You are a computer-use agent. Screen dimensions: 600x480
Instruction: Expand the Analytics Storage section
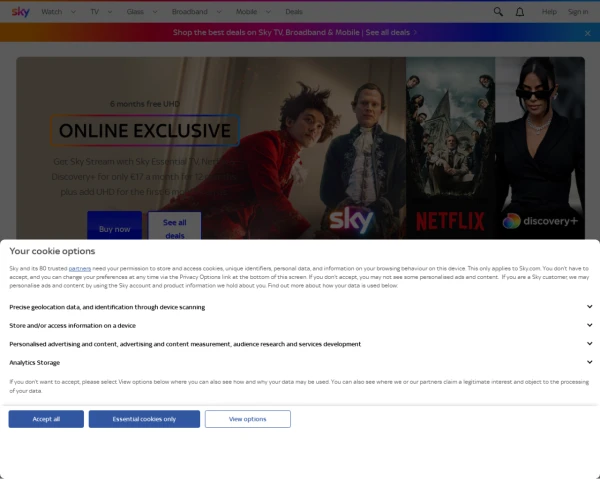point(589,362)
